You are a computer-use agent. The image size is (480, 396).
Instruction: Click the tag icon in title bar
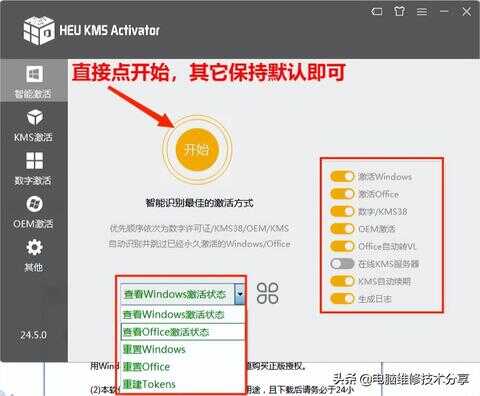(x=377, y=12)
